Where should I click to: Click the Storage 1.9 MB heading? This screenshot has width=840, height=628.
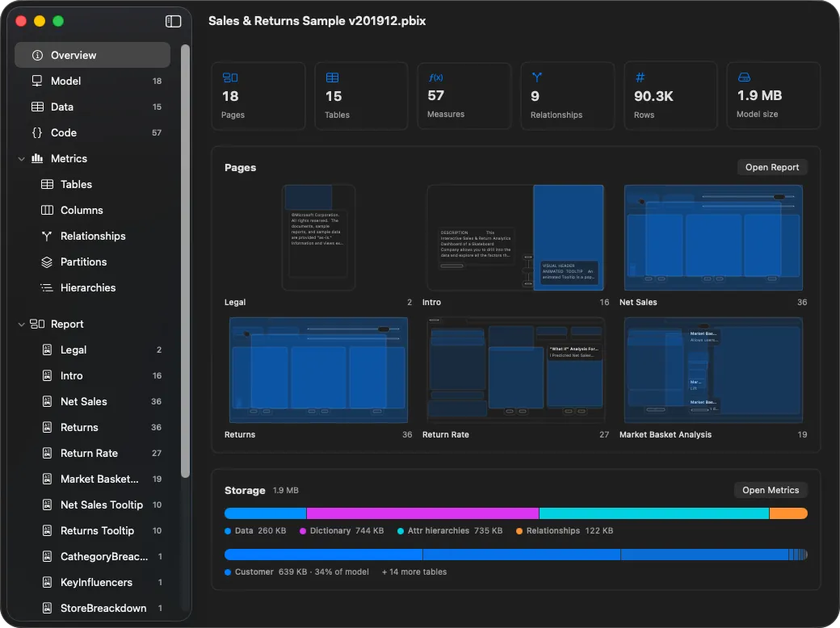262,491
